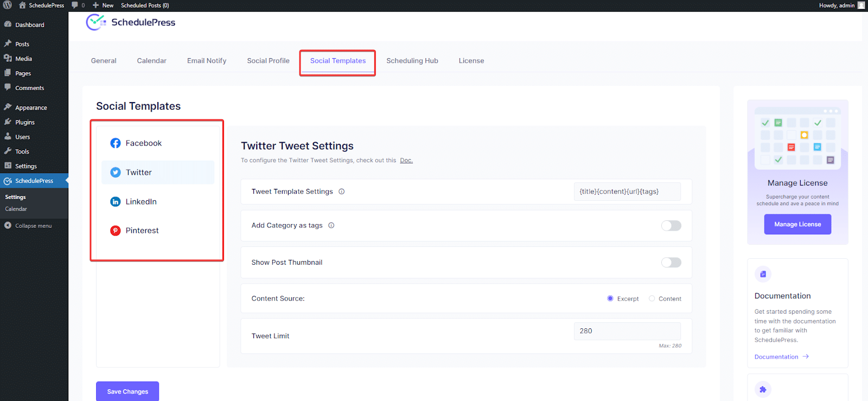Select Pinterest template in the list
Screen dimensions: 868x401
pos(158,231)
